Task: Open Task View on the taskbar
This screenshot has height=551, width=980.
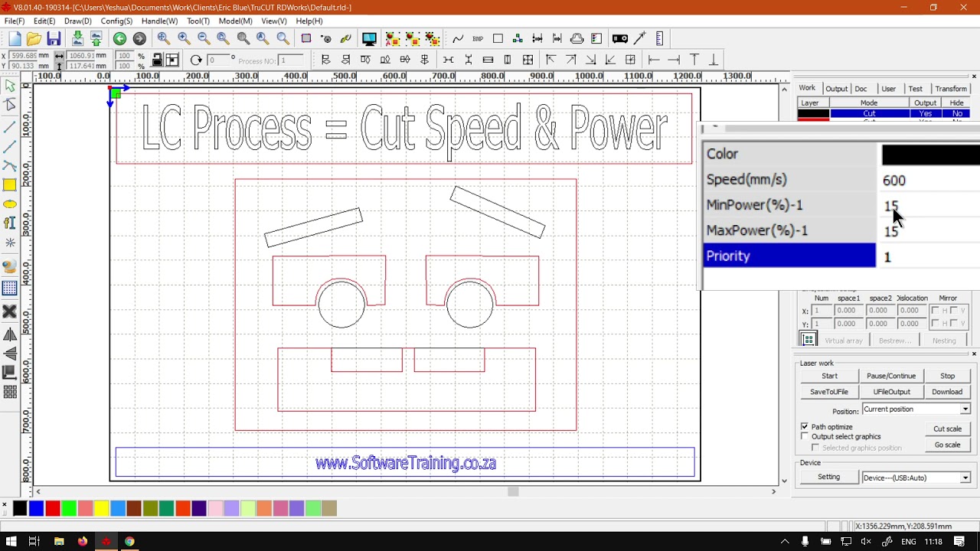Action: pyautogui.click(x=34, y=542)
